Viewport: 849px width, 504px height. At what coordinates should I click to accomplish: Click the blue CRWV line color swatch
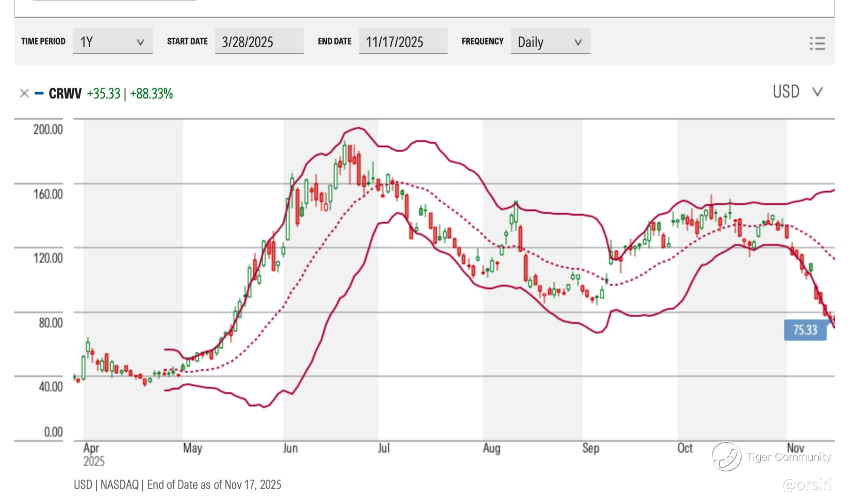pos(39,93)
